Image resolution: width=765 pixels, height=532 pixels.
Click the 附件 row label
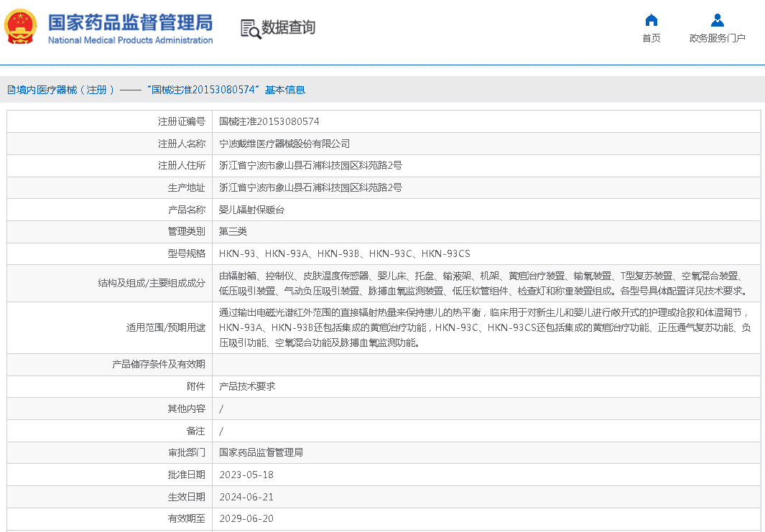pyautogui.click(x=195, y=387)
